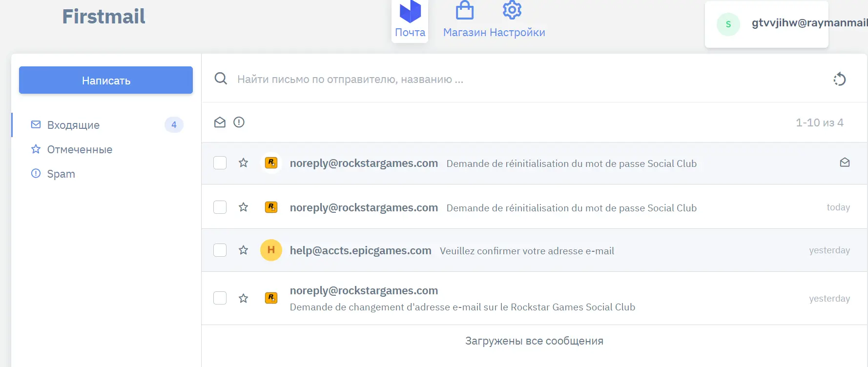
Task: Click Rockstar avatar on address change email
Action: (271, 298)
